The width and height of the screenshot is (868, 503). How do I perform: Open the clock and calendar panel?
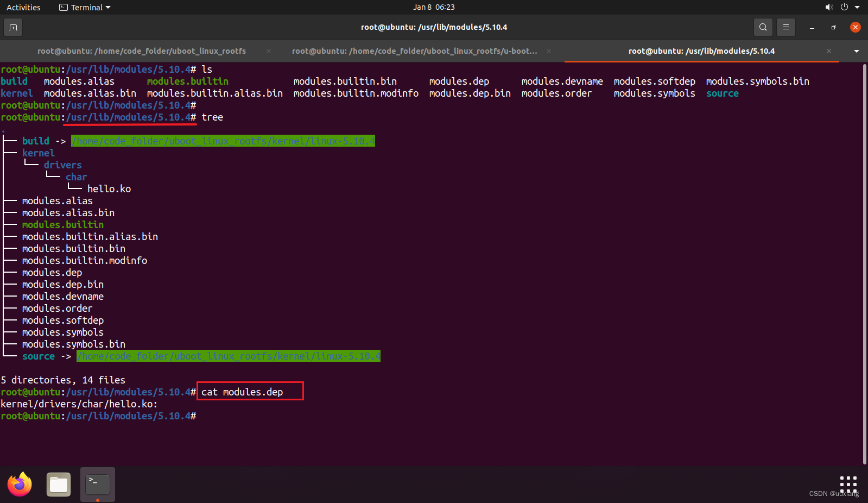tap(434, 7)
